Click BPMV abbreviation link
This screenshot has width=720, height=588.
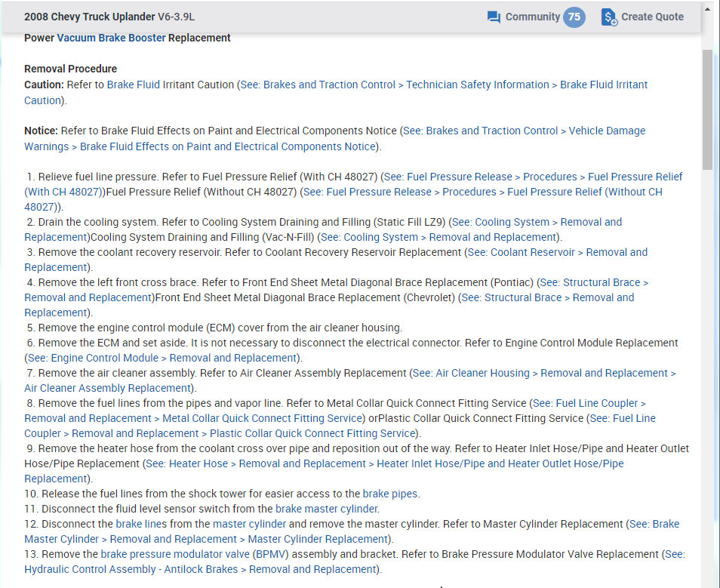tap(270, 555)
